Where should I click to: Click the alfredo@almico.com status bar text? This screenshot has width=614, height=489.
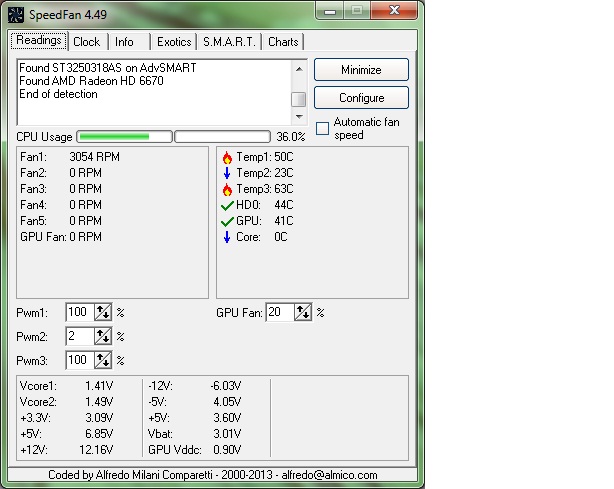[329, 475]
